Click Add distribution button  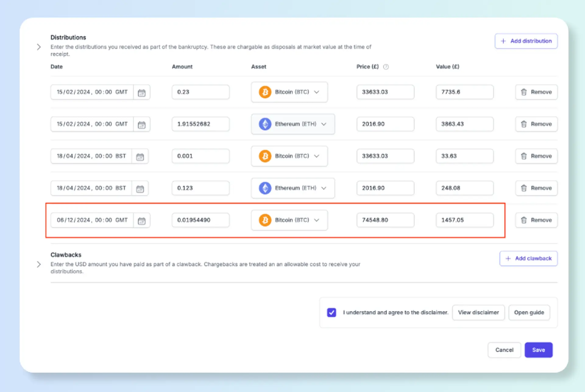point(526,41)
